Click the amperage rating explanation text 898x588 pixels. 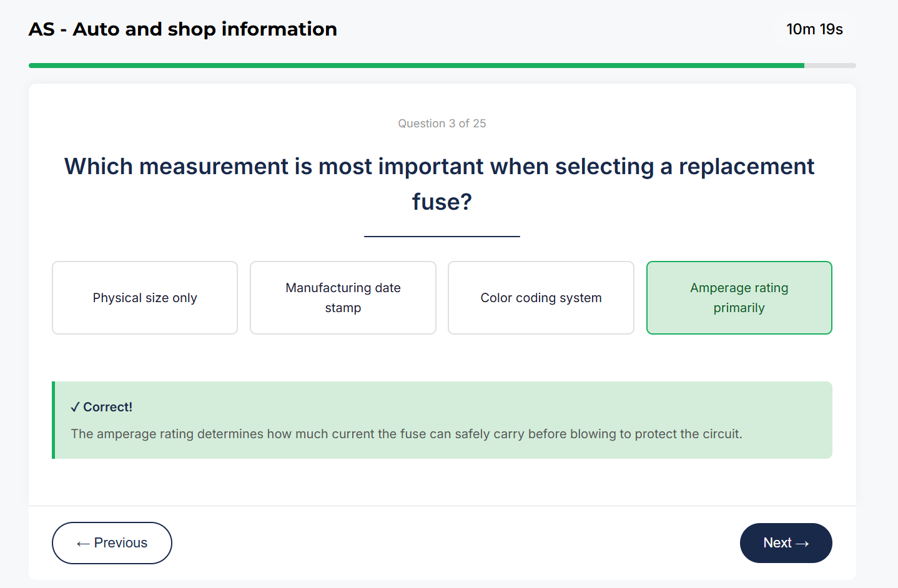(x=407, y=433)
